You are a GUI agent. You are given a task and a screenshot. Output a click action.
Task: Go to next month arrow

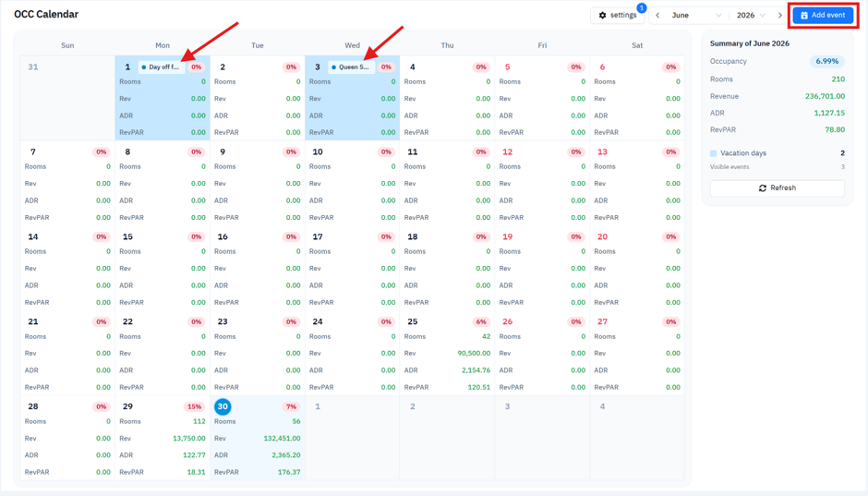(780, 16)
